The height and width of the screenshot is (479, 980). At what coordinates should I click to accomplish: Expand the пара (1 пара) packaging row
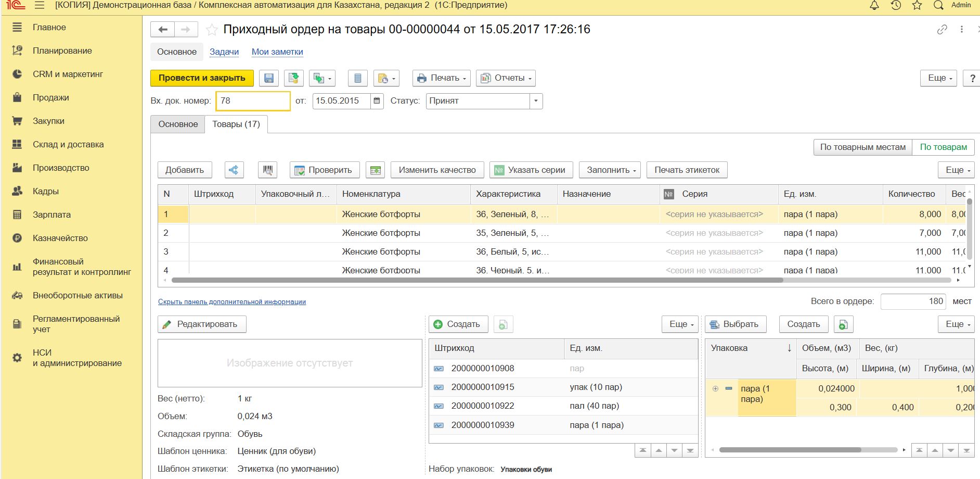715,389
